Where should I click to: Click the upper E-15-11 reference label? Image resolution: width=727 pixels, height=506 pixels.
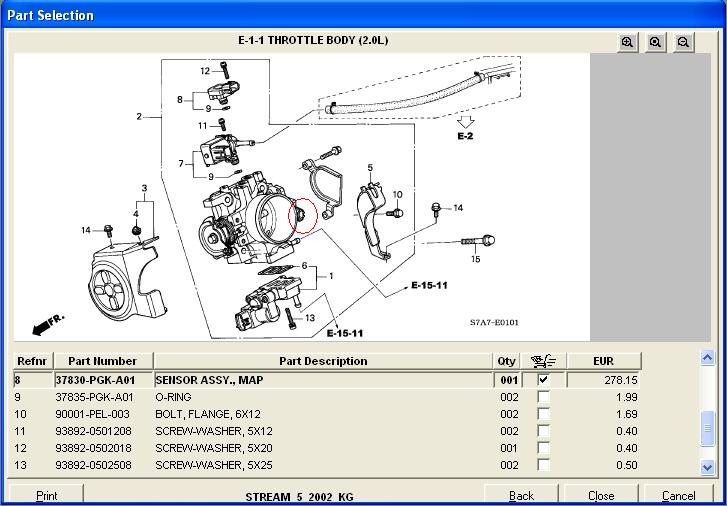coord(429,285)
